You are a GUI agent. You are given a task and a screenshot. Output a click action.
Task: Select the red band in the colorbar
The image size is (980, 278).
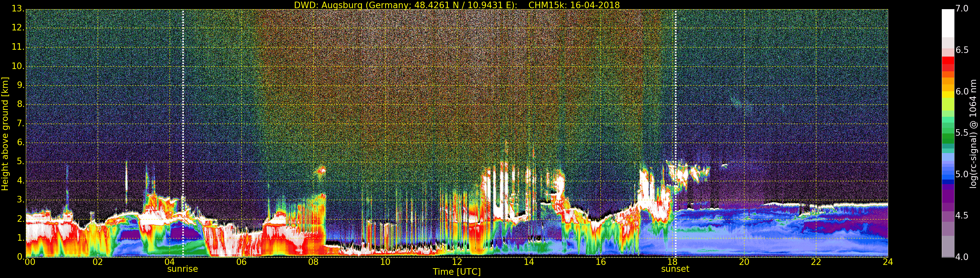[x=948, y=61]
